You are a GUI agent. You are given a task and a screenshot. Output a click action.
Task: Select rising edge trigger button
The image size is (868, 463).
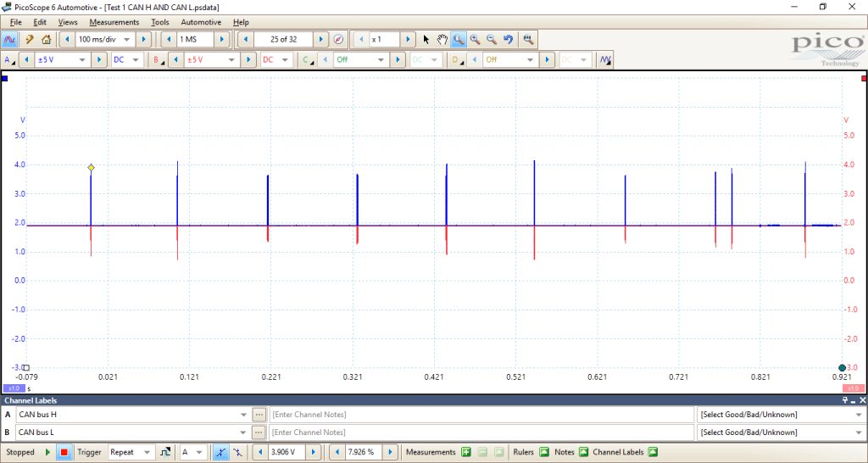[x=221, y=452]
